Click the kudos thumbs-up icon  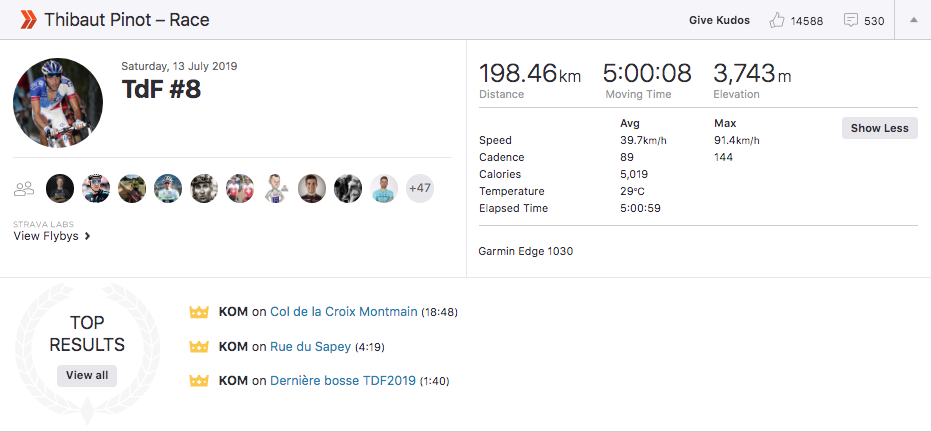[777, 20]
